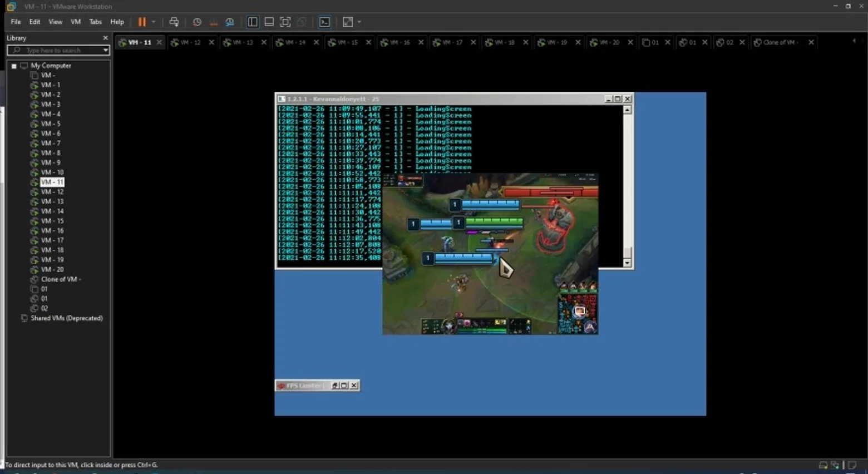Revert the VM to its previous snapshot
The height and width of the screenshot is (474, 868).
pyautogui.click(x=214, y=22)
